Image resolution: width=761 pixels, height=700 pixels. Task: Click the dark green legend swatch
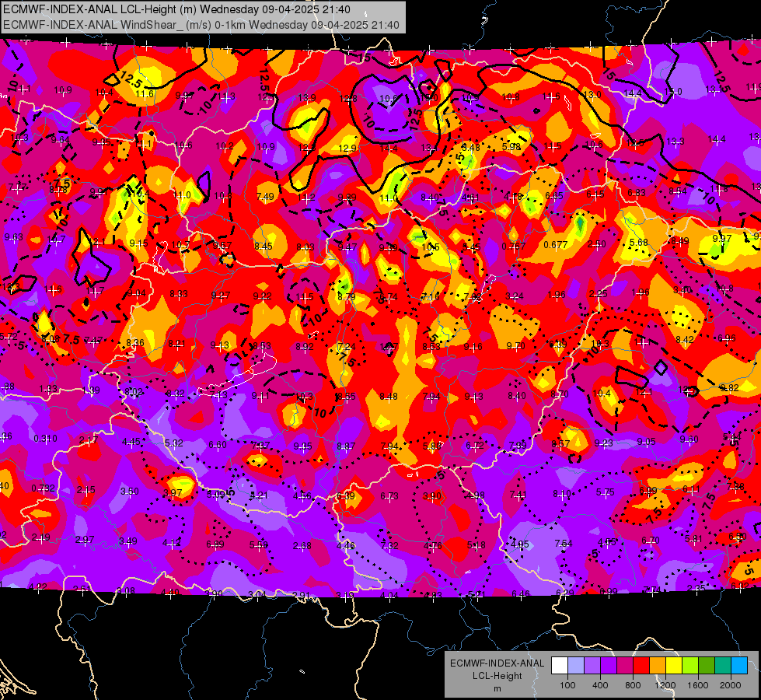coord(707,666)
